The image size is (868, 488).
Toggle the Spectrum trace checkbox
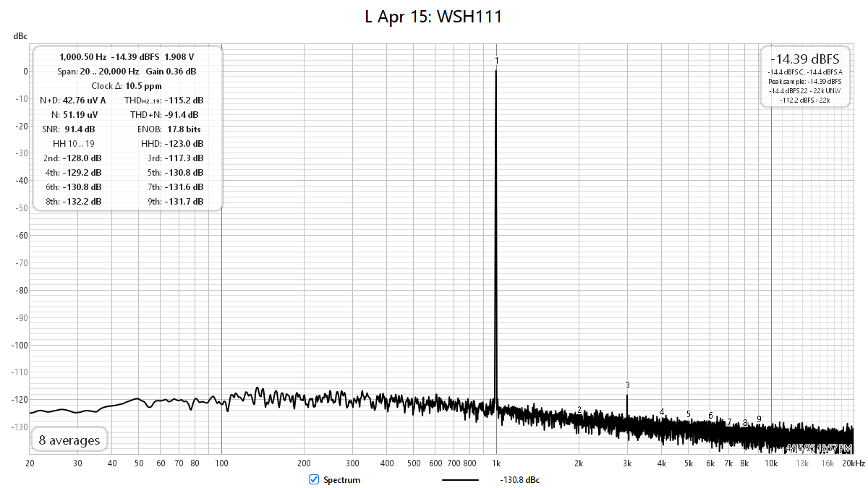point(314,479)
